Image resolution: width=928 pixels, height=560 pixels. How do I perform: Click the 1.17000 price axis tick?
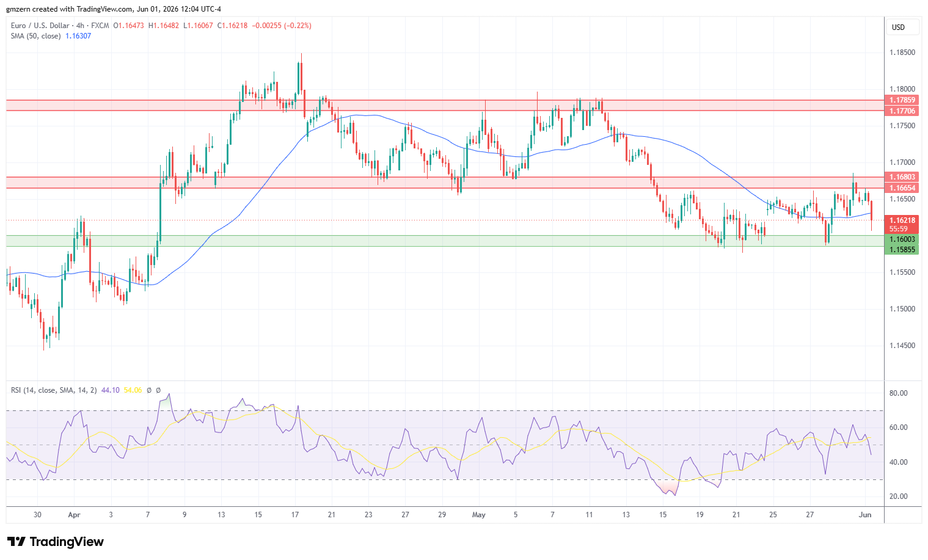[x=902, y=162]
